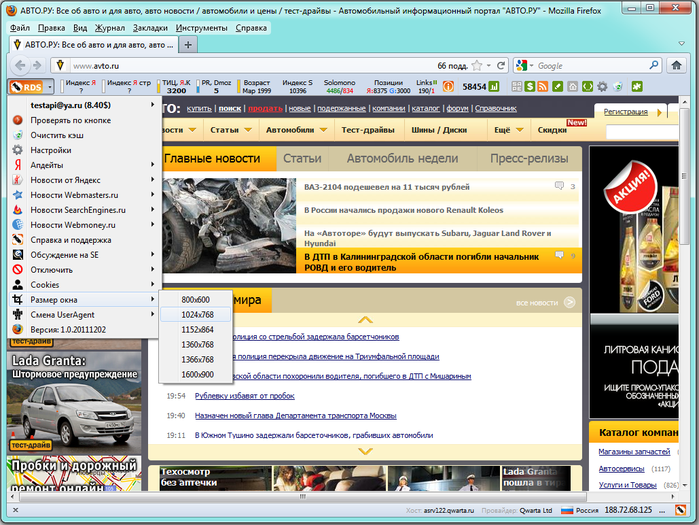Switch to the Статьи news tab
The height and width of the screenshot is (525, 699).
tap(302, 159)
